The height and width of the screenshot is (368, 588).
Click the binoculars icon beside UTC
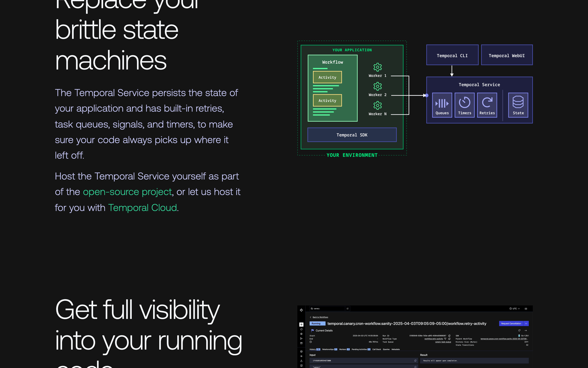[x=526, y=309]
